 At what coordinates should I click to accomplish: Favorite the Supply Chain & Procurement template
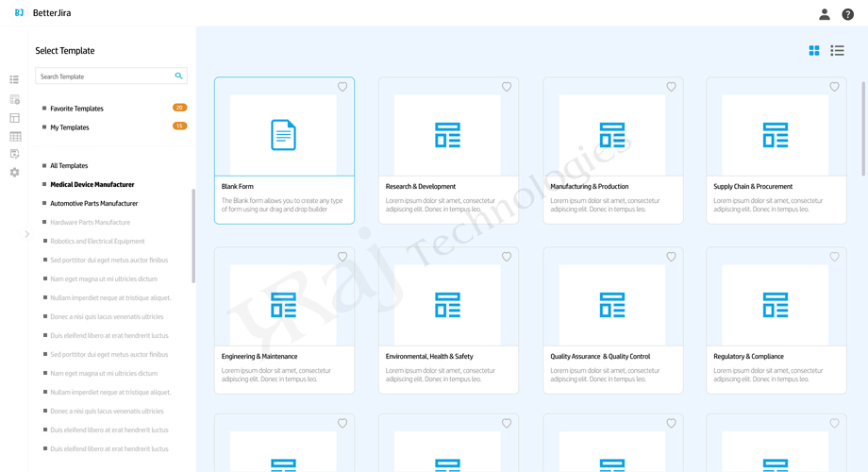pos(834,87)
